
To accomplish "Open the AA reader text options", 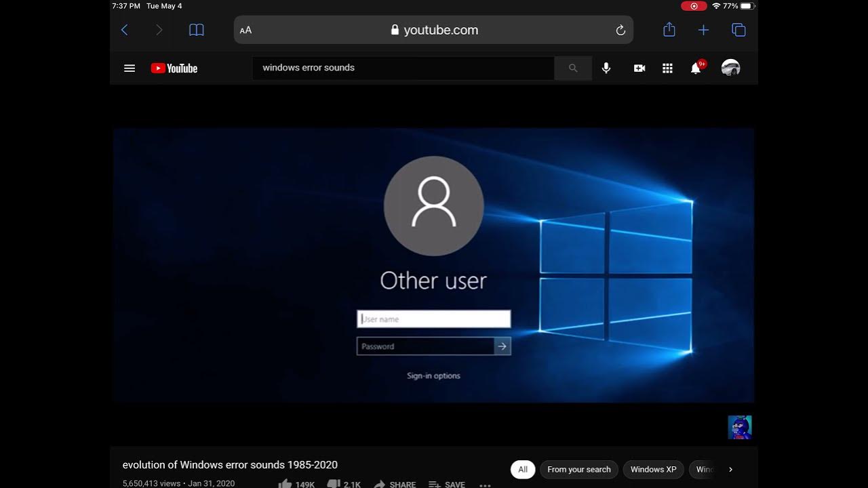I will pos(245,30).
